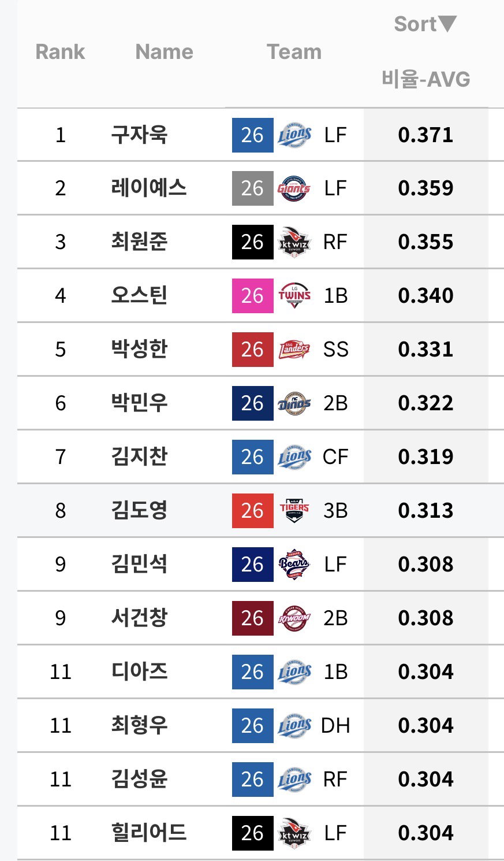Click the LG Twins logo beside 오스틴
The height and width of the screenshot is (861, 504).
(294, 296)
